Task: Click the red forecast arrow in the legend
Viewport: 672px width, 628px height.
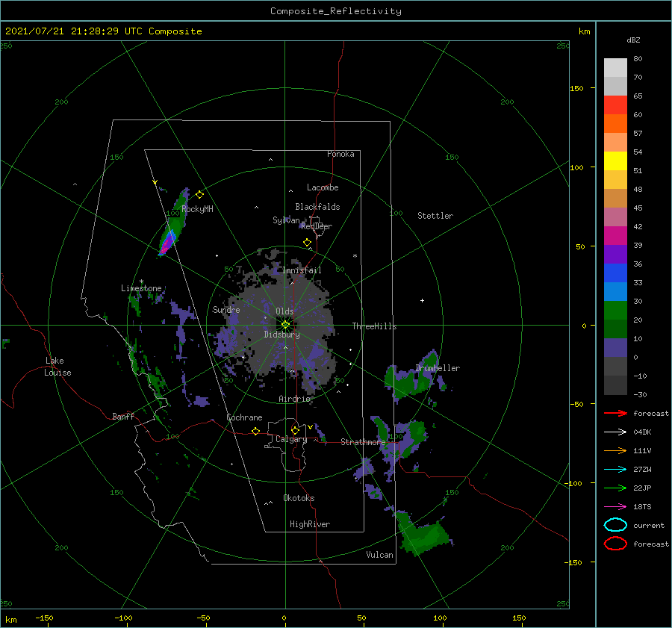Action: [x=615, y=413]
